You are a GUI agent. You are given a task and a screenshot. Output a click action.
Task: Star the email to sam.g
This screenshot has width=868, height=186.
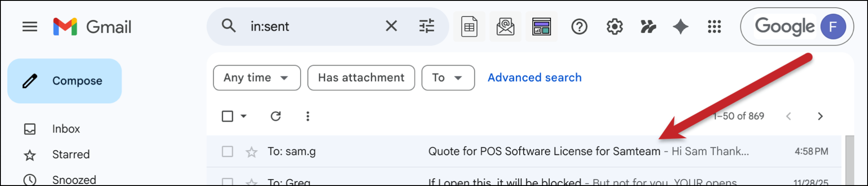tap(251, 152)
